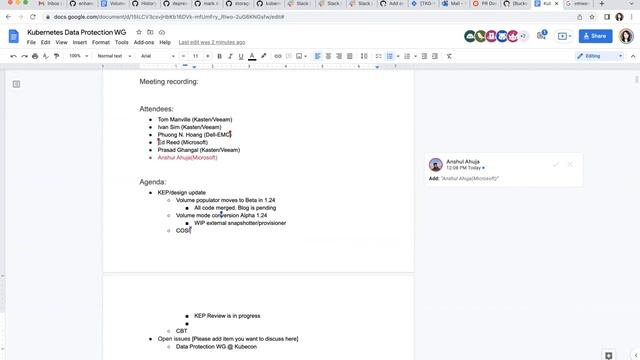
Task: Open the Format menu
Action: [x=101, y=42]
